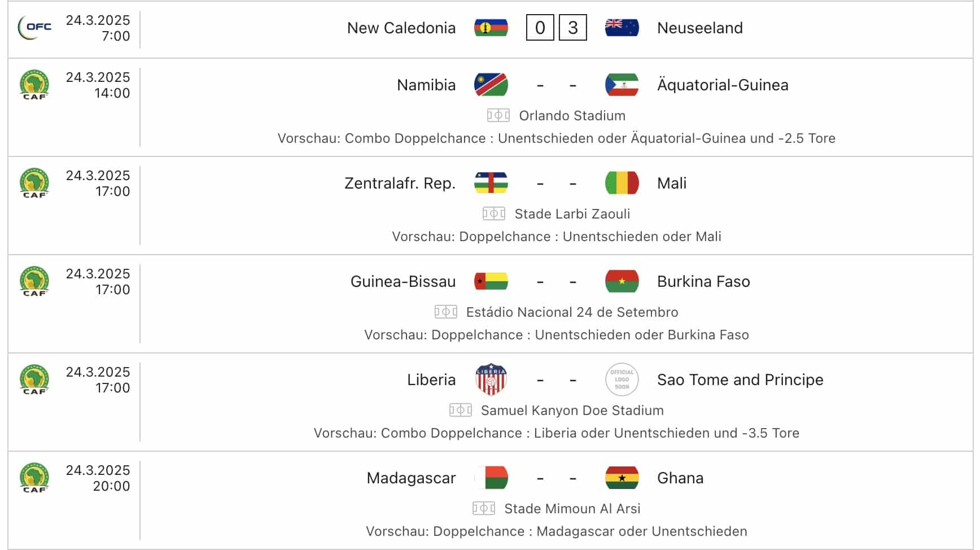Open preview text for Madagascar vs Ghana
The height and width of the screenshot is (550, 980).
[x=557, y=531]
